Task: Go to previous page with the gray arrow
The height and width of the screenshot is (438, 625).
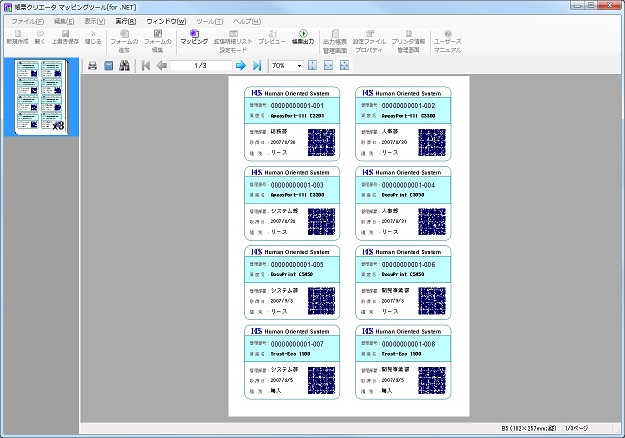Action: [x=161, y=66]
